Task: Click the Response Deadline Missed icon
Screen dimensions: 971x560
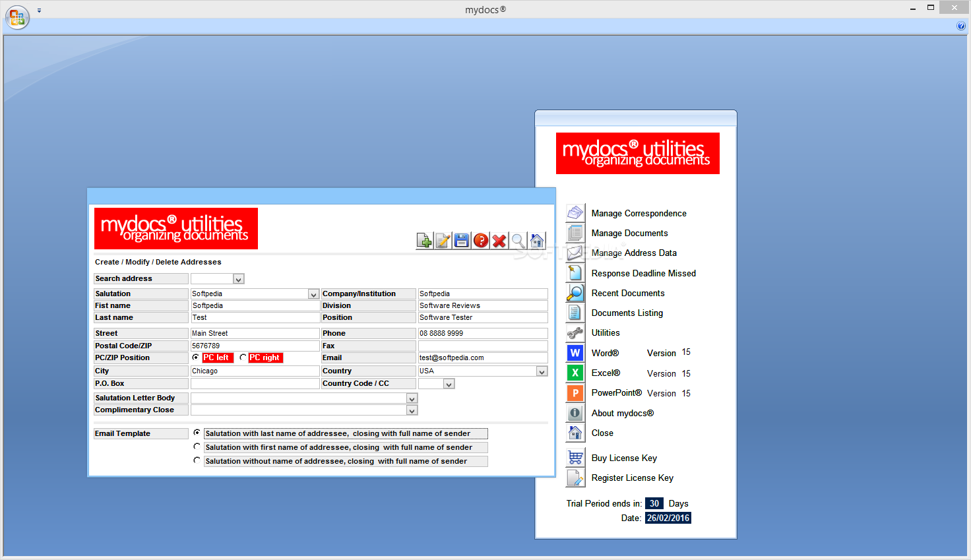Action: (x=575, y=273)
